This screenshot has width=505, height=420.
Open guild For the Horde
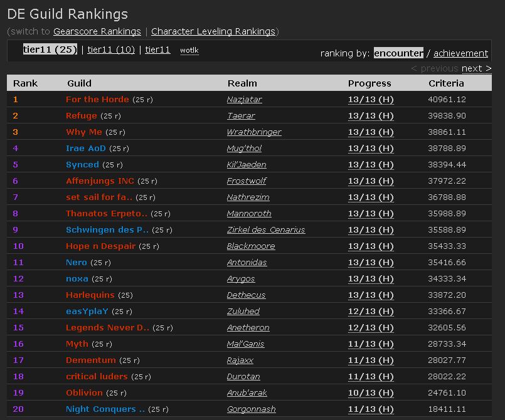(97, 100)
